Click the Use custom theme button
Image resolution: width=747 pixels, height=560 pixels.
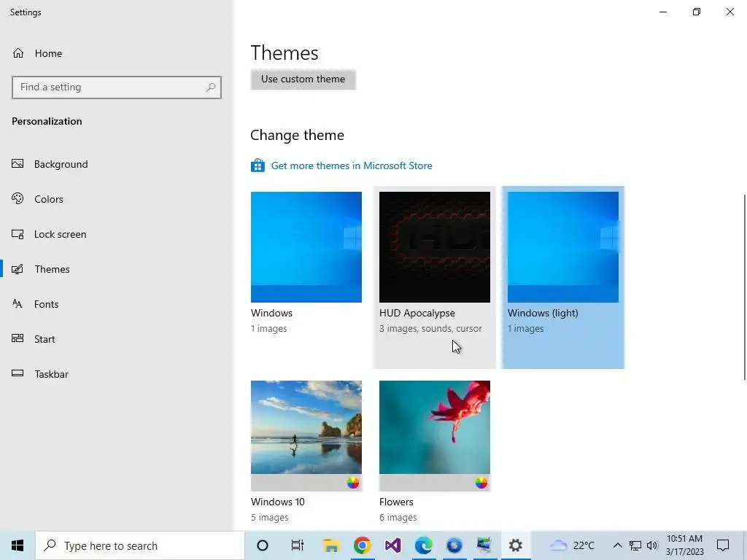303,79
